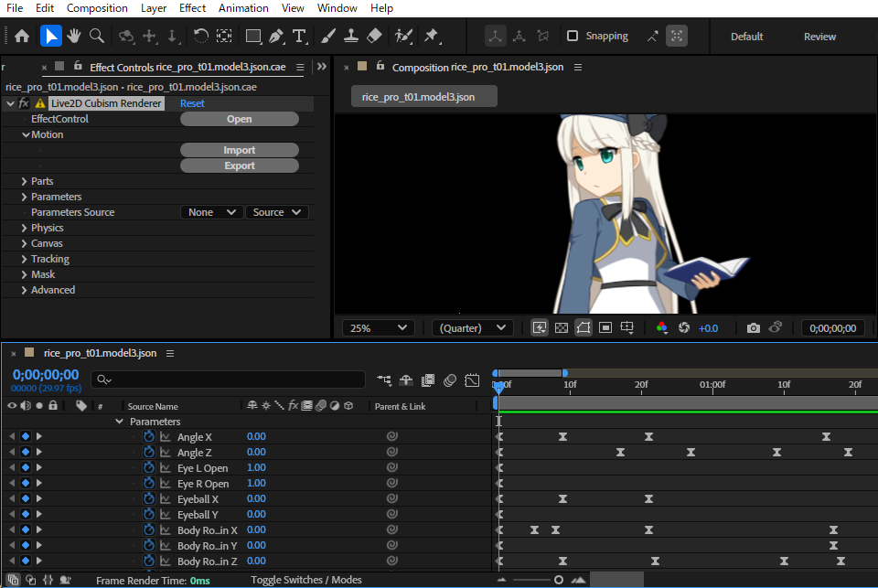Viewport: 878px width, 588px height.
Task: Toggle Eyeball X keyframe diamond
Action: 26,498
